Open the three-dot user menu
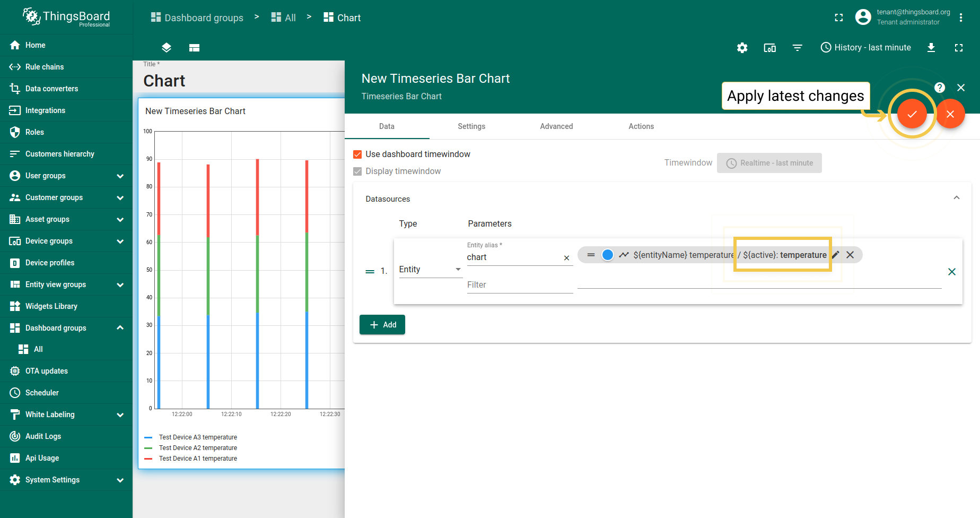This screenshot has width=980, height=518. [961, 18]
